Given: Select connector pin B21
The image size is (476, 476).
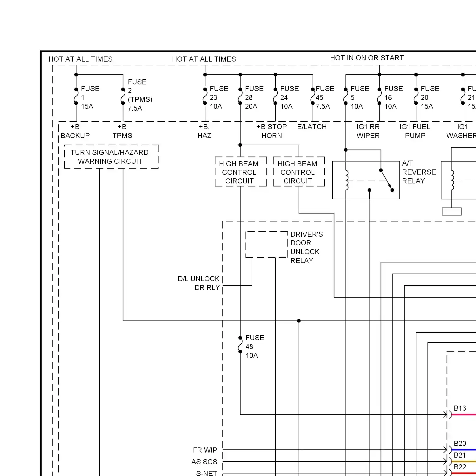Looking at the screenshot, I should tap(460, 455).
